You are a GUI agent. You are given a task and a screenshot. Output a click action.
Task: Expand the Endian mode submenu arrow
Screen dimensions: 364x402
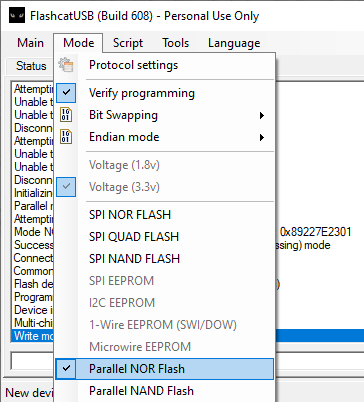click(x=262, y=137)
